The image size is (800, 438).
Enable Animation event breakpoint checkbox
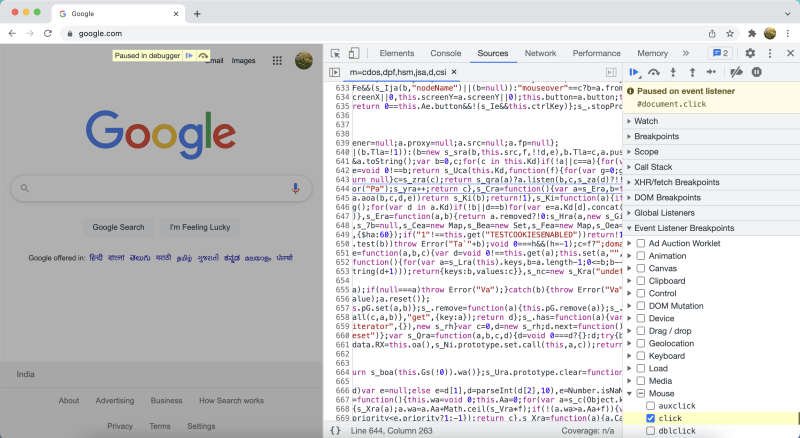[641, 256]
